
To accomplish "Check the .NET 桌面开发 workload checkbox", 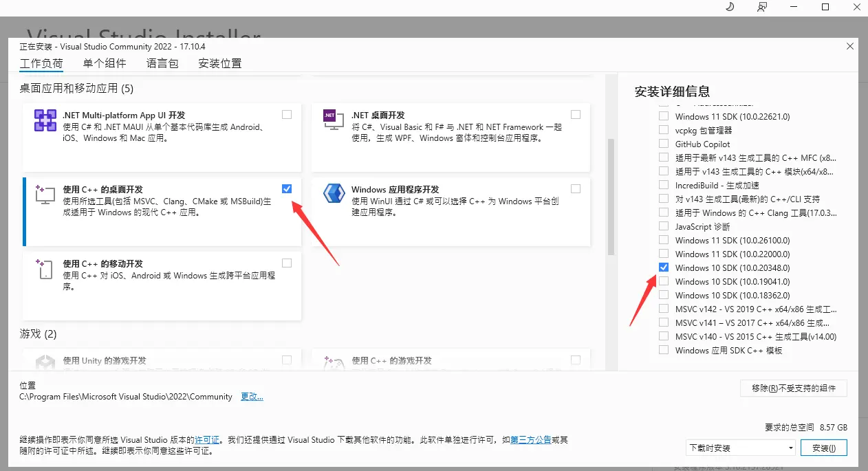I will (576, 114).
